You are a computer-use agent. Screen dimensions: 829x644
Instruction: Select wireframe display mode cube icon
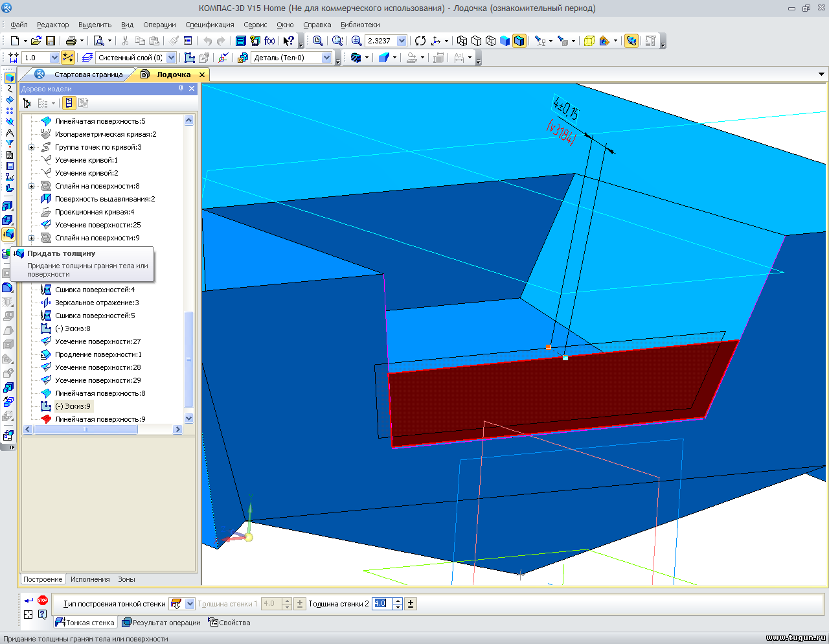[x=462, y=41]
